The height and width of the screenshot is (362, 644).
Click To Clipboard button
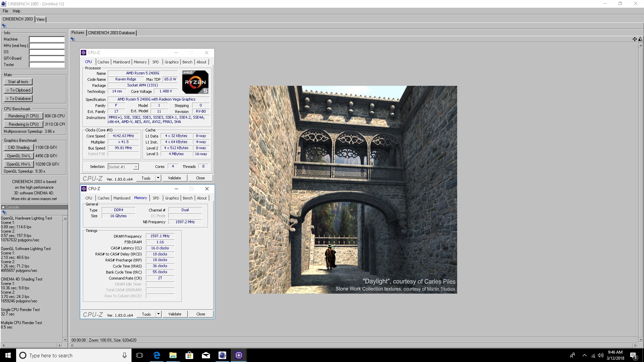pos(18,90)
